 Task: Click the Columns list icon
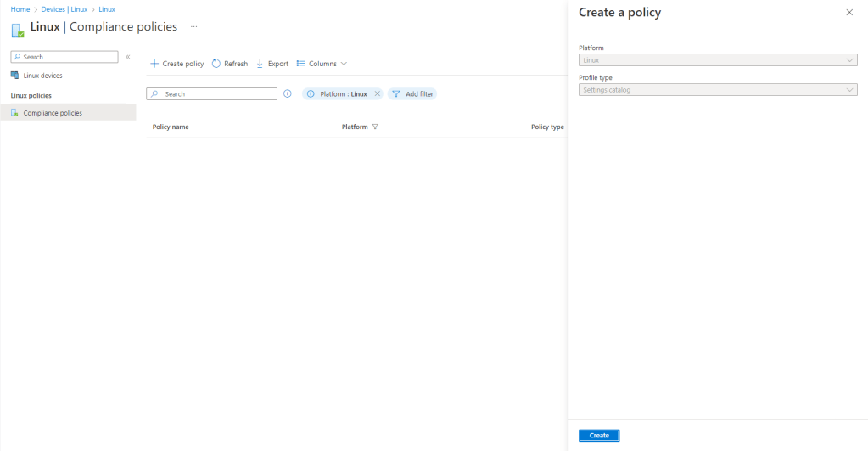tap(300, 64)
